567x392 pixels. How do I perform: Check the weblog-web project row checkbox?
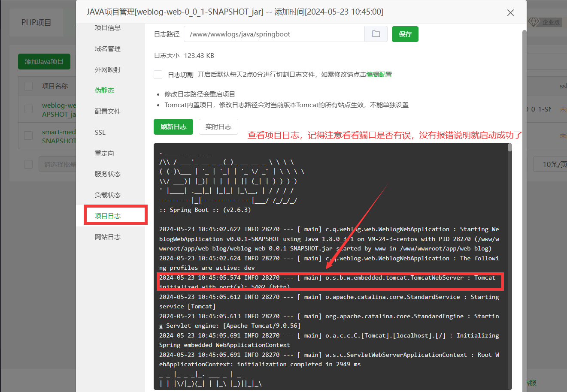[x=29, y=109]
